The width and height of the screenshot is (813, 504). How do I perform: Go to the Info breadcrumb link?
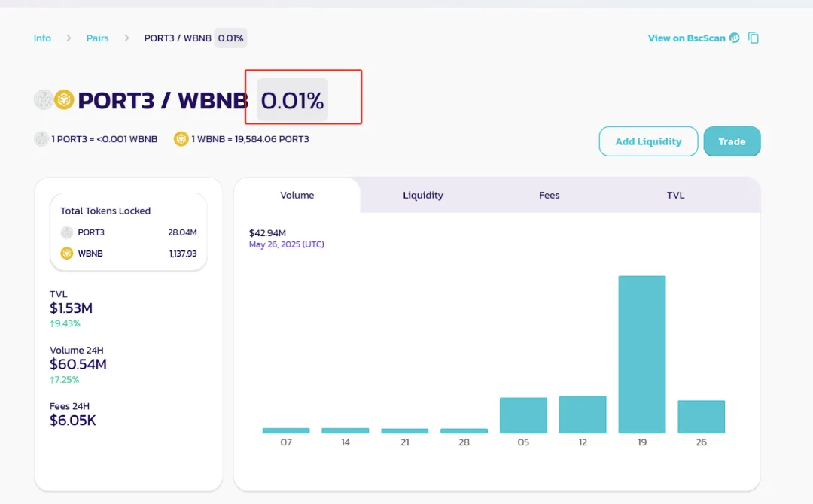[42, 38]
